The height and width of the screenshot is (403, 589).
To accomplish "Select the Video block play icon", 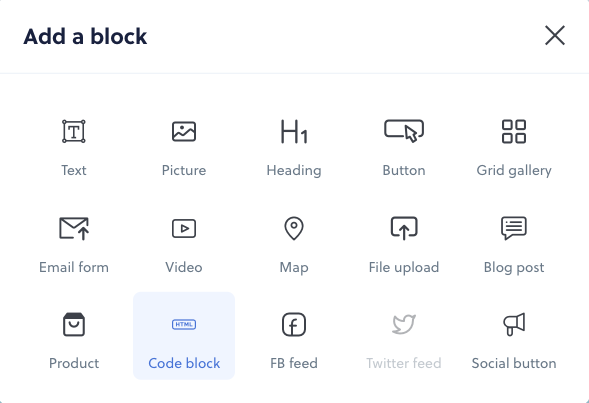I will (184, 228).
